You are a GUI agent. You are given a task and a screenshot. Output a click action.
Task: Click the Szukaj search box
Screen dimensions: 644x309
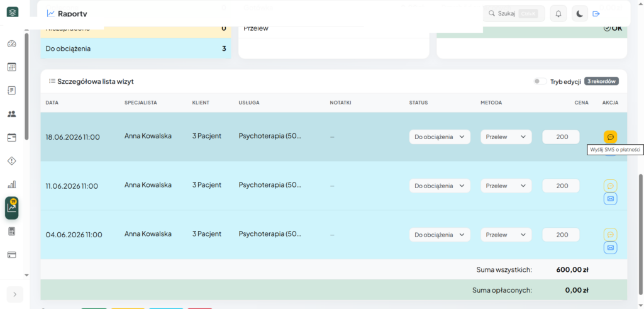[x=514, y=14]
